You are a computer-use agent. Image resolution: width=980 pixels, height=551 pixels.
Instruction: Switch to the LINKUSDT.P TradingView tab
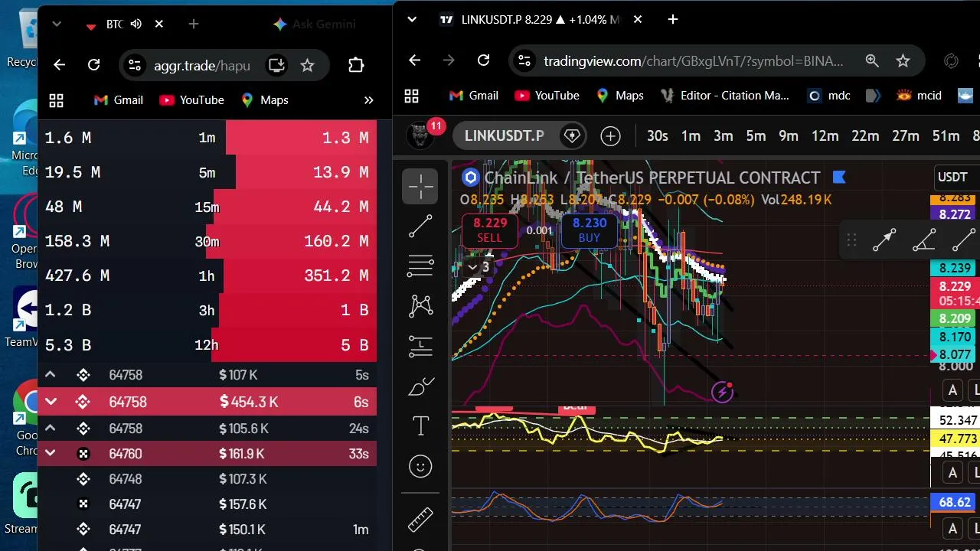tap(540, 19)
